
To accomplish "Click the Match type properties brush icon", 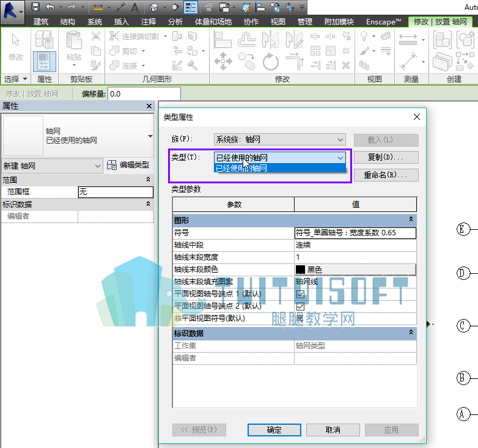I will 96,65.
